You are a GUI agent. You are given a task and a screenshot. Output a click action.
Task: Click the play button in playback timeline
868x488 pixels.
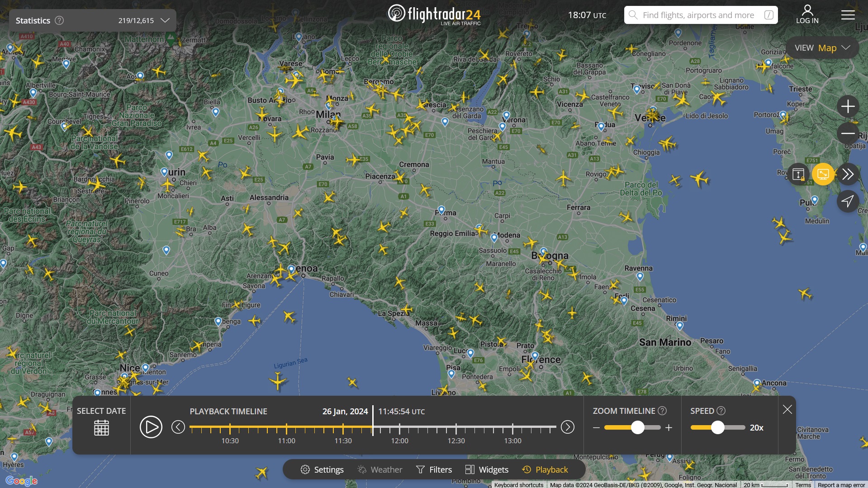tap(151, 427)
